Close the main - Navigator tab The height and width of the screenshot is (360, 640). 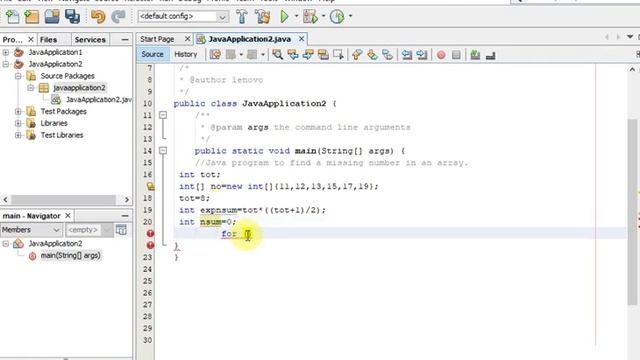click(x=68, y=216)
